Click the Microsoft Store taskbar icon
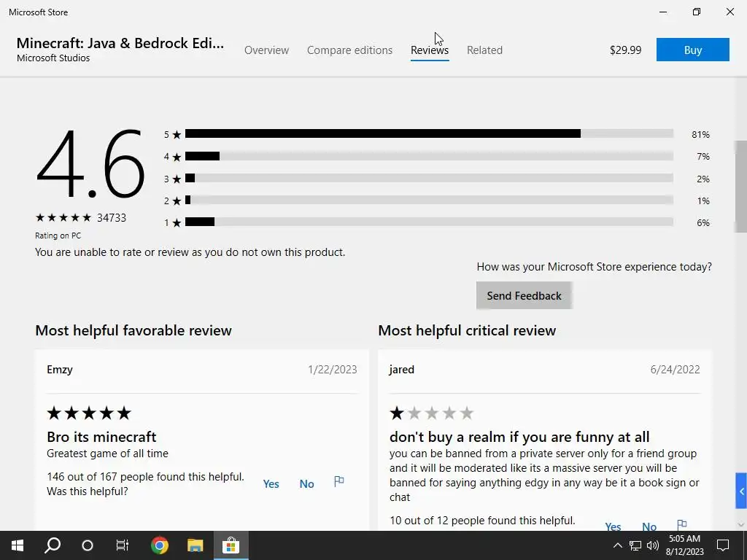Viewport: 747px width, 560px height. point(231,545)
